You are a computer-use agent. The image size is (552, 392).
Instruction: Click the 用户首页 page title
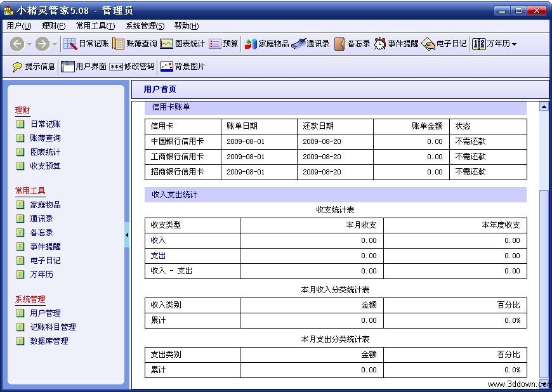(160, 89)
